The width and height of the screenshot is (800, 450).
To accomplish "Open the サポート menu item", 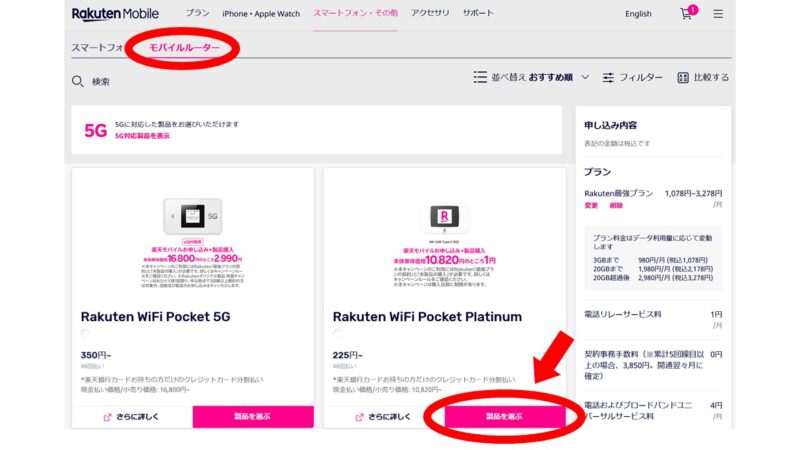I will (x=478, y=13).
